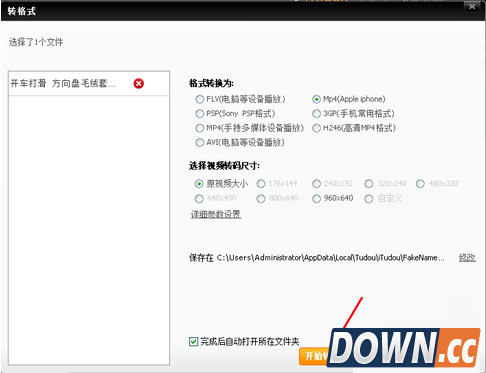
Task: Click 修改 to change save path
Action: (x=467, y=257)
